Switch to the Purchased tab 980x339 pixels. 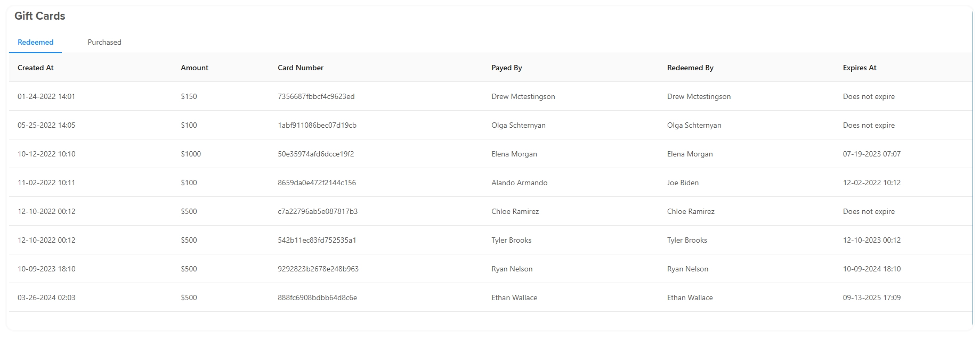tap(104, 42)
